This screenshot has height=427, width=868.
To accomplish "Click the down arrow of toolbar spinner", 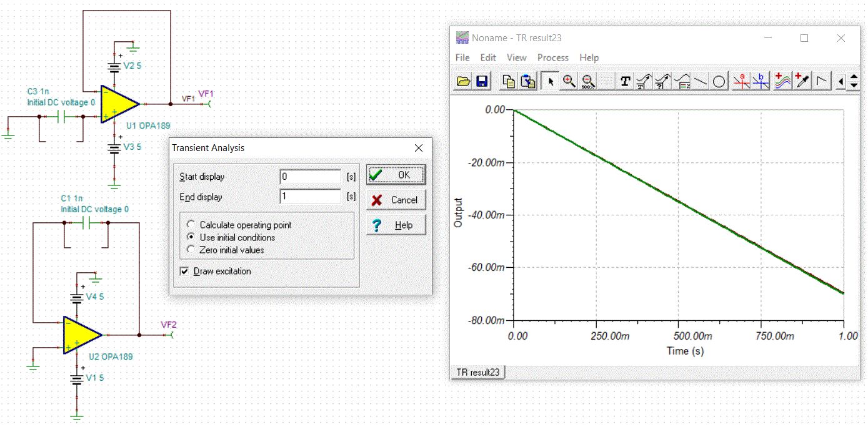I will click(x=854, y=86).
